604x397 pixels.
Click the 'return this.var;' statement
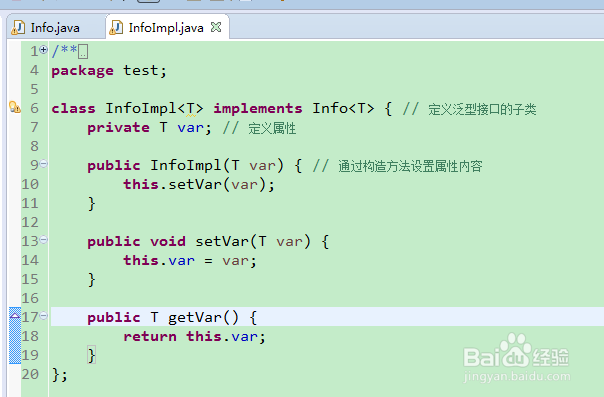click(195, 337)
